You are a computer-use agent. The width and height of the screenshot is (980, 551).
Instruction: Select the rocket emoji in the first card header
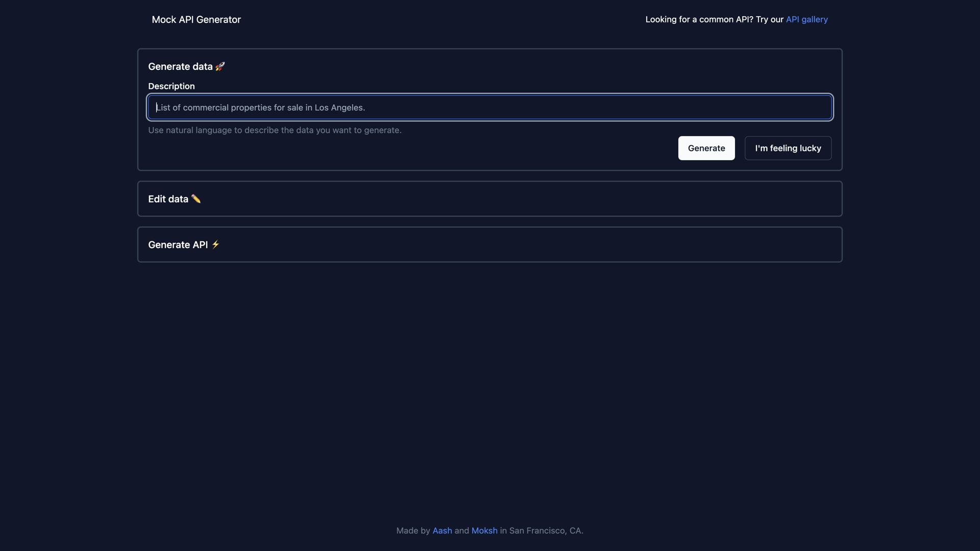tap(220, 66)
